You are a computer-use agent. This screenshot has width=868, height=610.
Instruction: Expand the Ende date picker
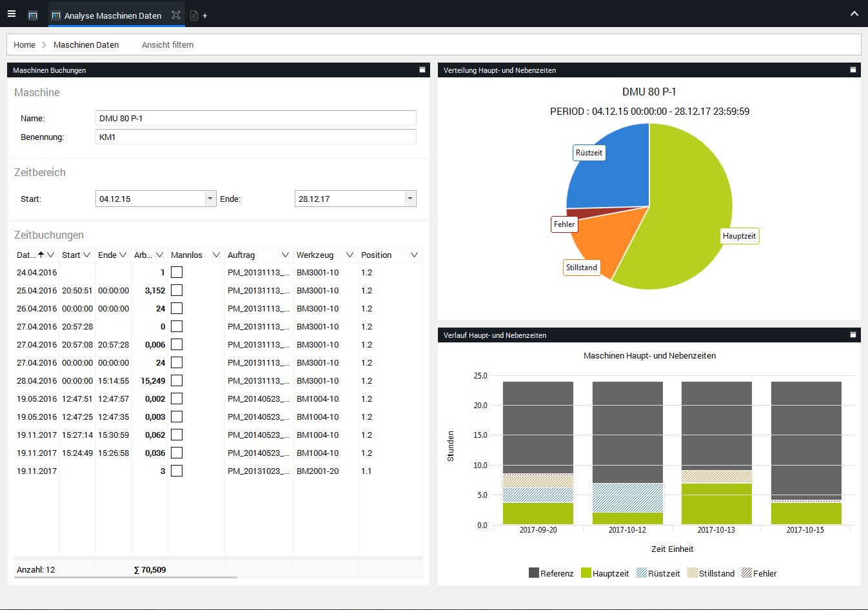[409, 199]
